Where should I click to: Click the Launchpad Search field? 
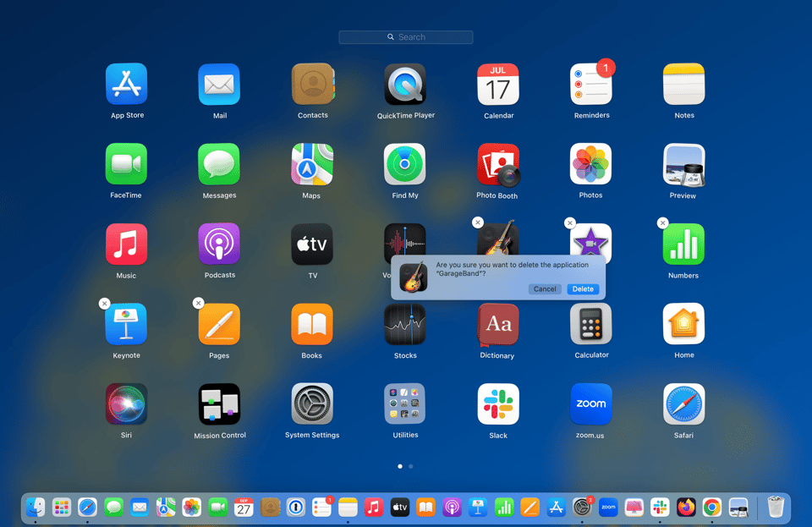405,36
